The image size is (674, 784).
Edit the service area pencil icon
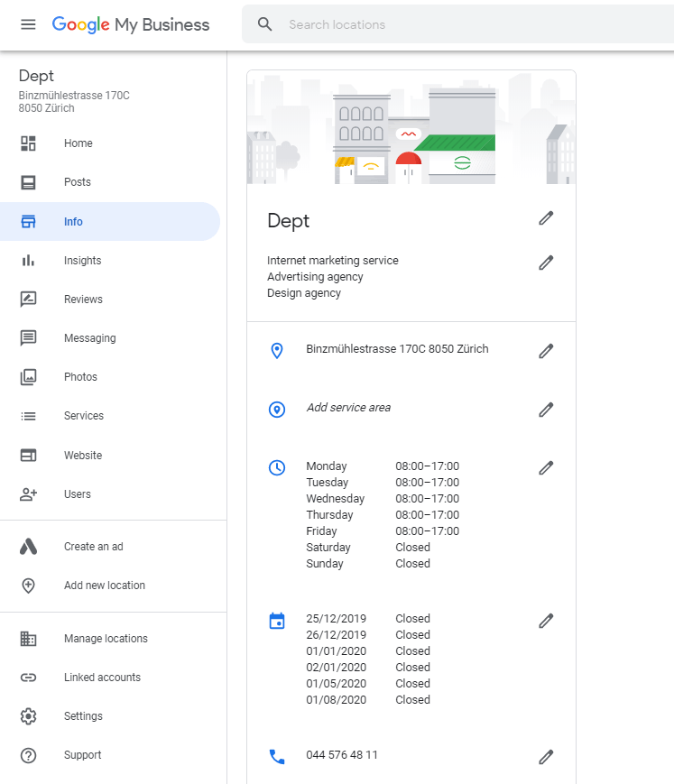click(x=546, y=410)
